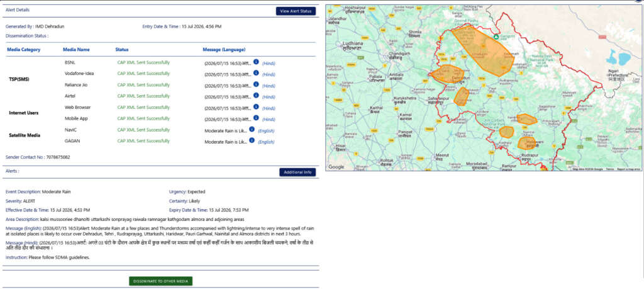This screenshot has width=644, height=289.
Task: Click the Google logo on the map
Action: coord(336,167)
